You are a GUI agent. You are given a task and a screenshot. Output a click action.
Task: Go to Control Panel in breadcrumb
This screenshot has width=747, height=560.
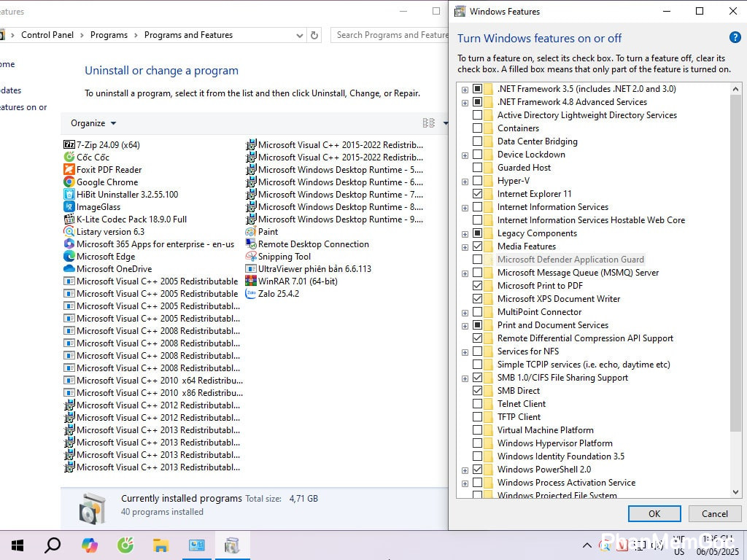coord(47,35)
